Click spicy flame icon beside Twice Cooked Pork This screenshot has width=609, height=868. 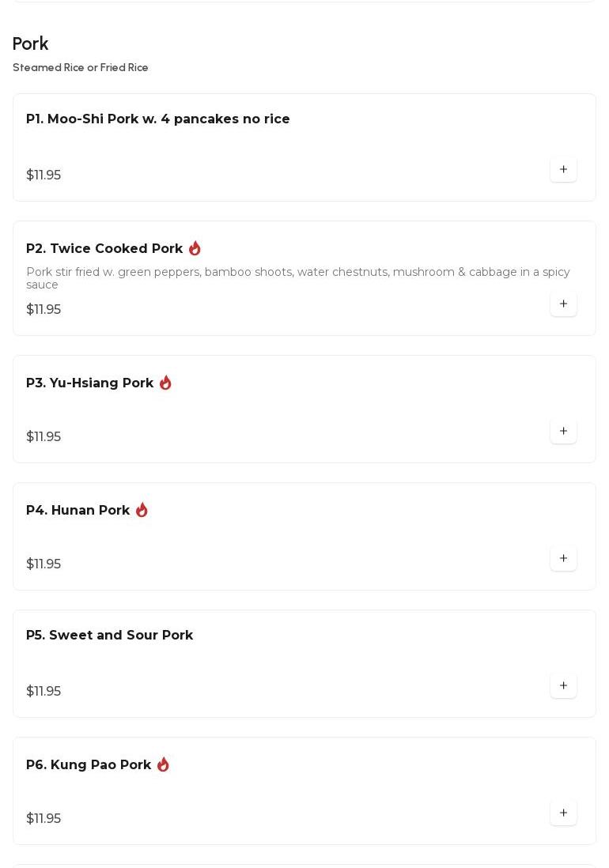coord(195,248)
